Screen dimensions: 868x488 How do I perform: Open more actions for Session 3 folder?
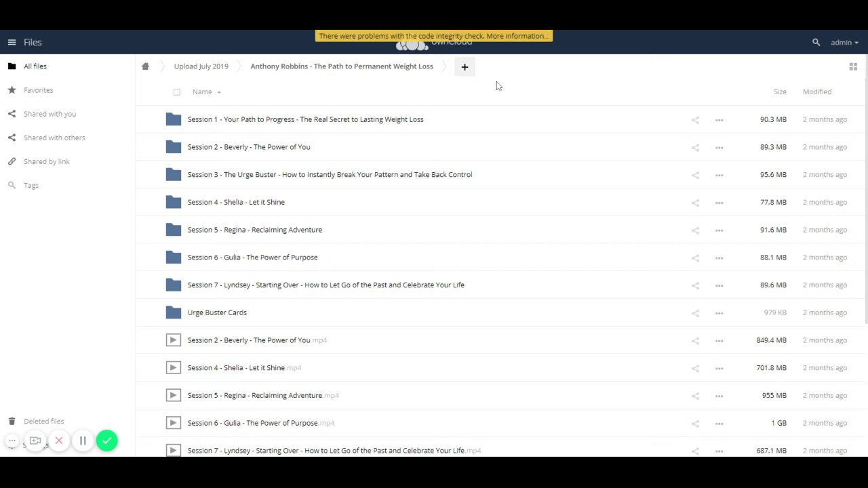(719, 175)
